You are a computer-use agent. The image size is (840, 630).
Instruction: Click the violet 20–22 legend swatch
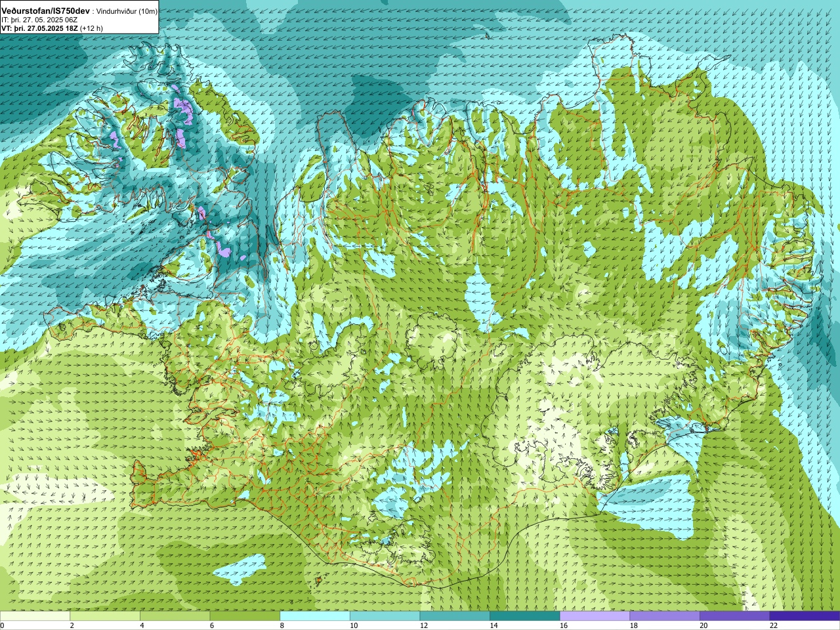point(735,616)
